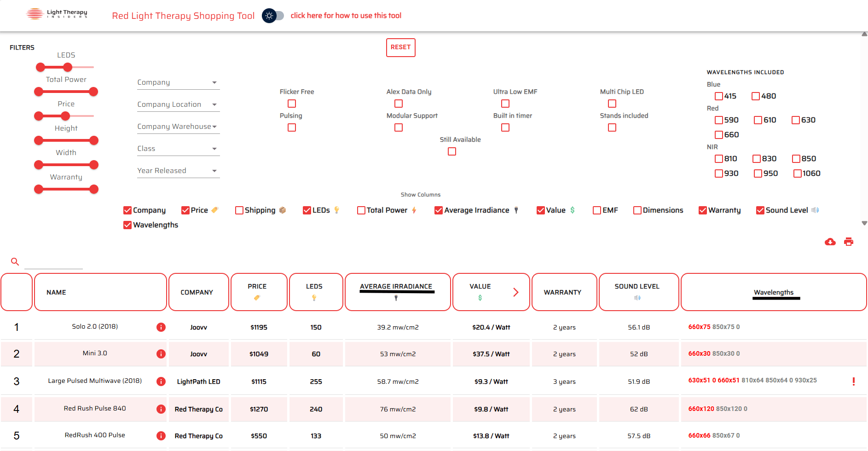Expand the Company Warehouse dropdown
This screenshot has height=451, width=868.
pos(179,127)
